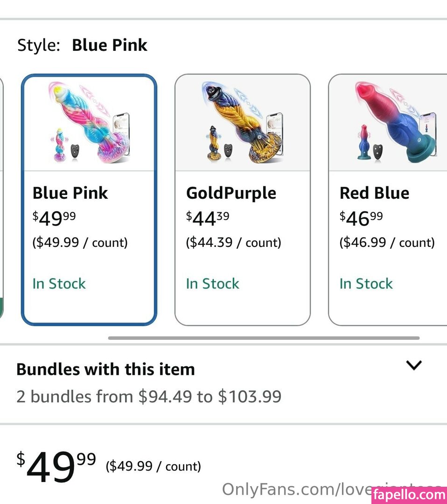Open the "Bundles with this item" heading
The width and height of the screenshot is (447, 504).
(x=105, y=370)
